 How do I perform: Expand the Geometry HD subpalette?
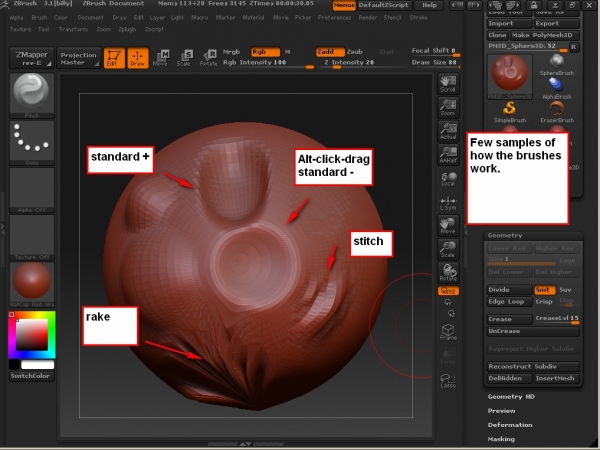click(511, 397)
